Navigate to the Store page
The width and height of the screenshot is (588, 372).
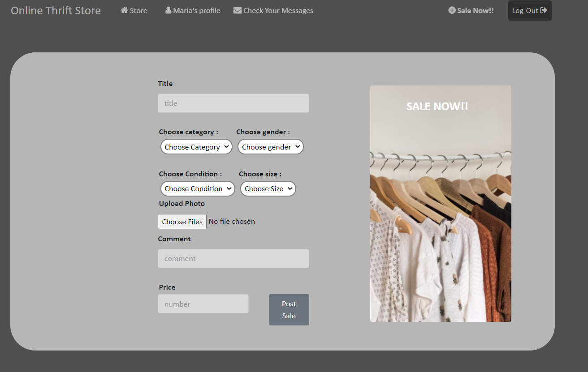(x=137, y=10)
